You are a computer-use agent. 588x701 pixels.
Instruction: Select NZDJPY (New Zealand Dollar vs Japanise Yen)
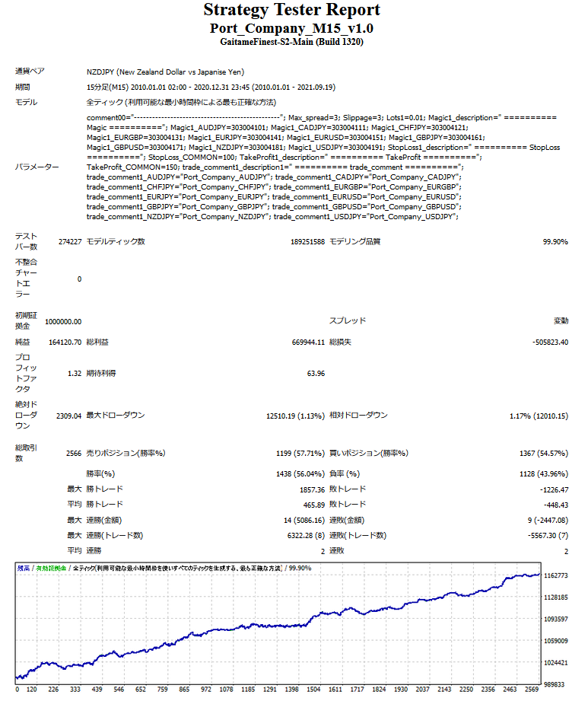pos(165,72)
